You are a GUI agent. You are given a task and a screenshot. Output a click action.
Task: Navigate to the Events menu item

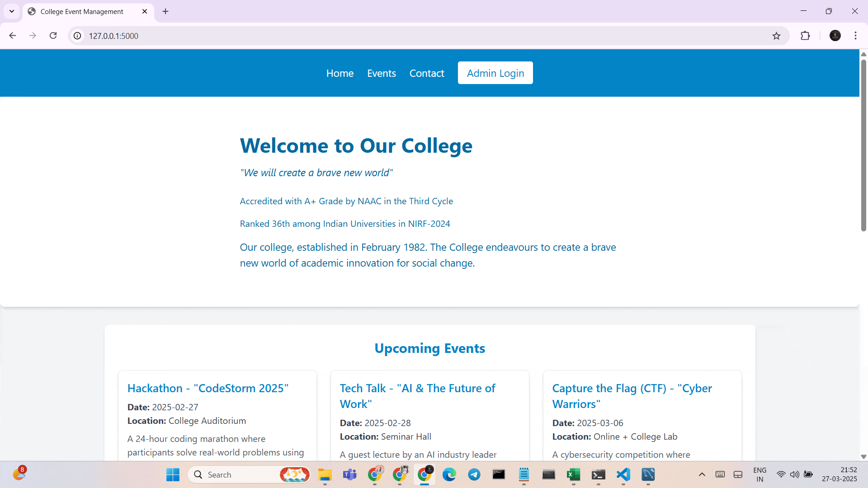[381, 73]
